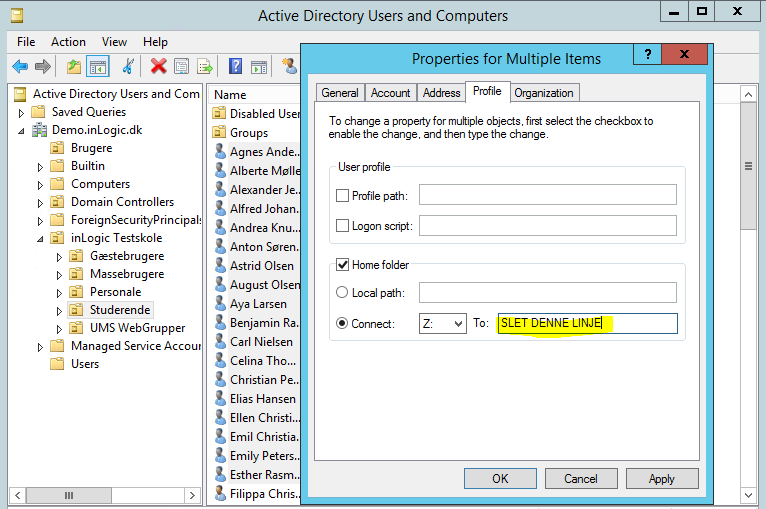
Task: Collapse the inLogic Testskole tree node
Action: [41, 239]
